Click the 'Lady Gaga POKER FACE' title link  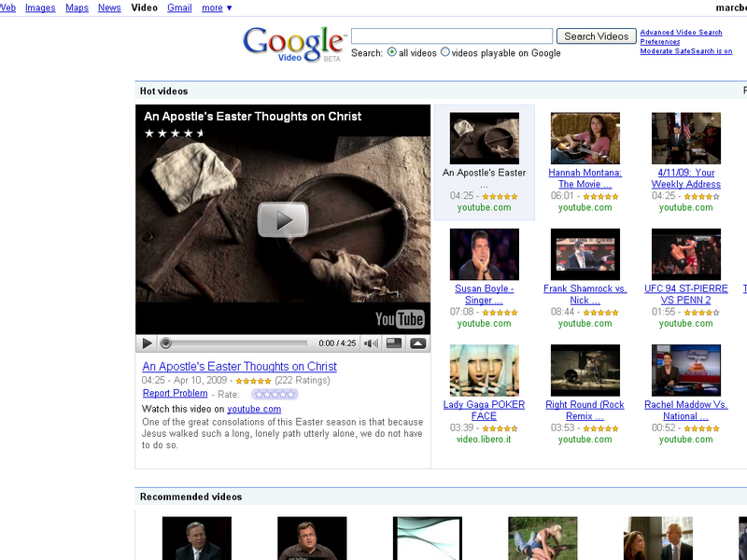(x=484, y=411)
